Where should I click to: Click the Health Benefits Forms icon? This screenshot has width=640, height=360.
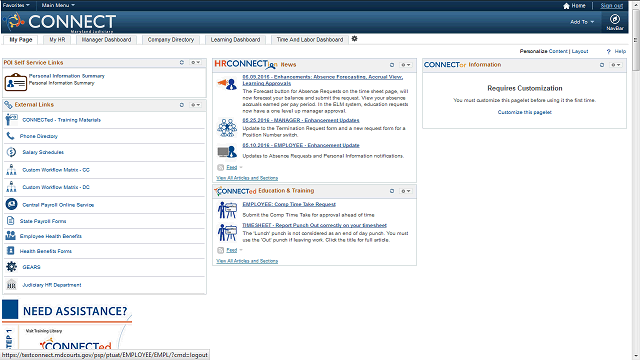click(x=10, y=251)
